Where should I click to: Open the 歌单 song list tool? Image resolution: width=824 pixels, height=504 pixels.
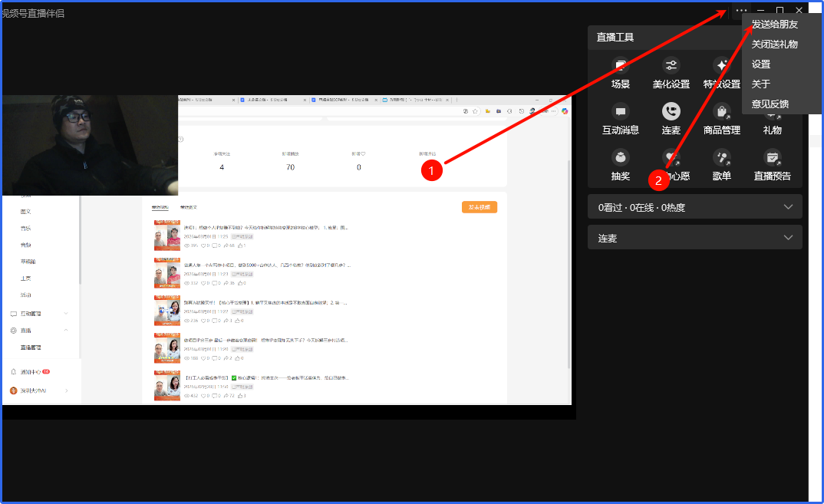point(721,165)
